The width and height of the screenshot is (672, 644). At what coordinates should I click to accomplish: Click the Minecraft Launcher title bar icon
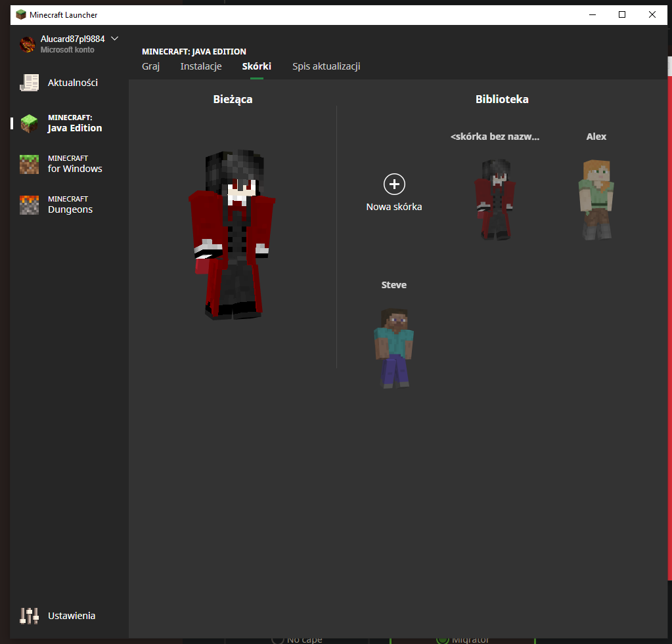[x=21, y=14]
